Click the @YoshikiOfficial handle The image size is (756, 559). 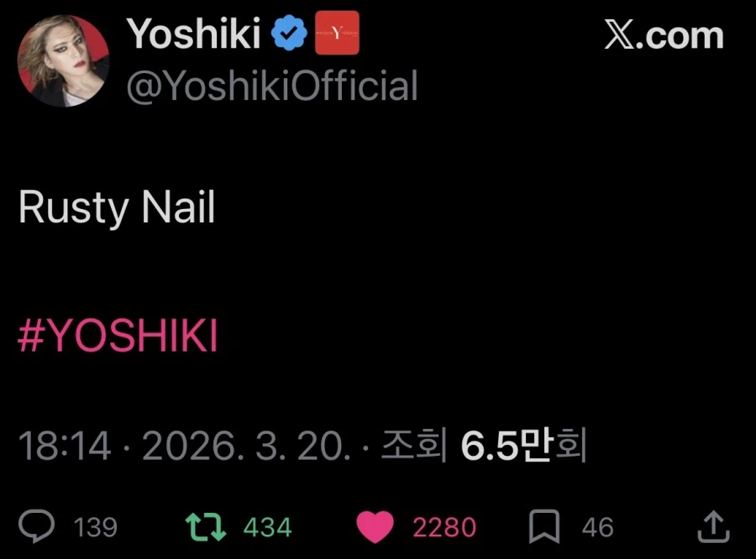271,86
